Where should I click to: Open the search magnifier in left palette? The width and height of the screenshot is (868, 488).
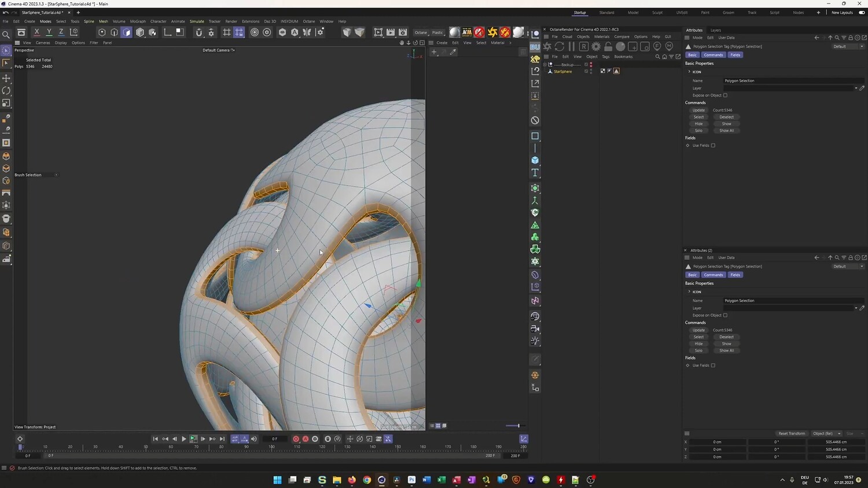pos(6,35)
